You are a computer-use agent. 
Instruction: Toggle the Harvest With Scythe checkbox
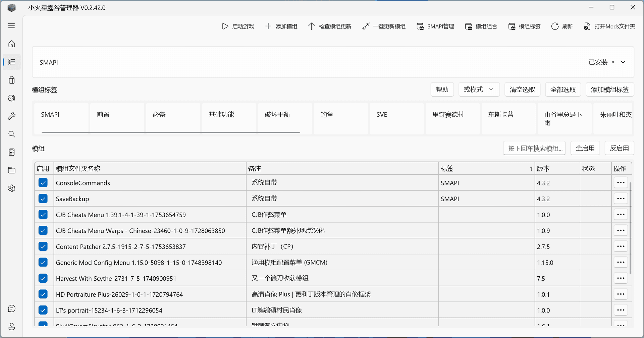pyautogui.click(x=43, y=278)
